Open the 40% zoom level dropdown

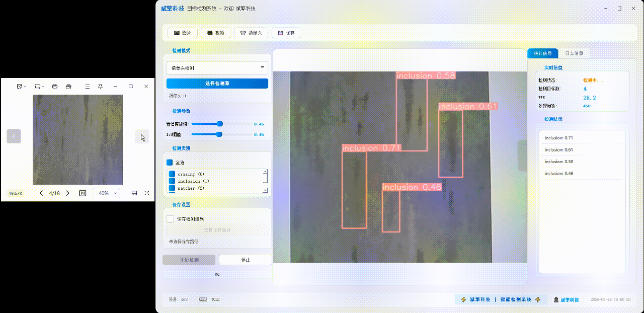click(107, 193)
